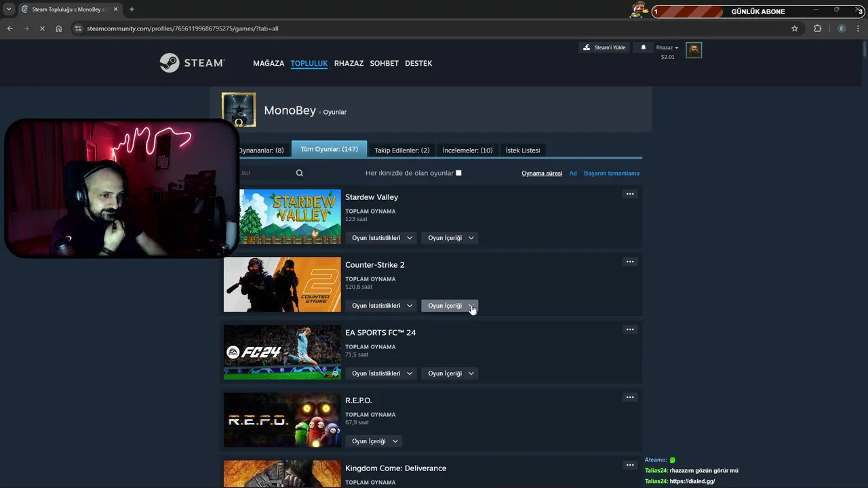868x488 pixels.
Task: Open EA SPORTS FC 24 game thumbnail
Action: 282,352
